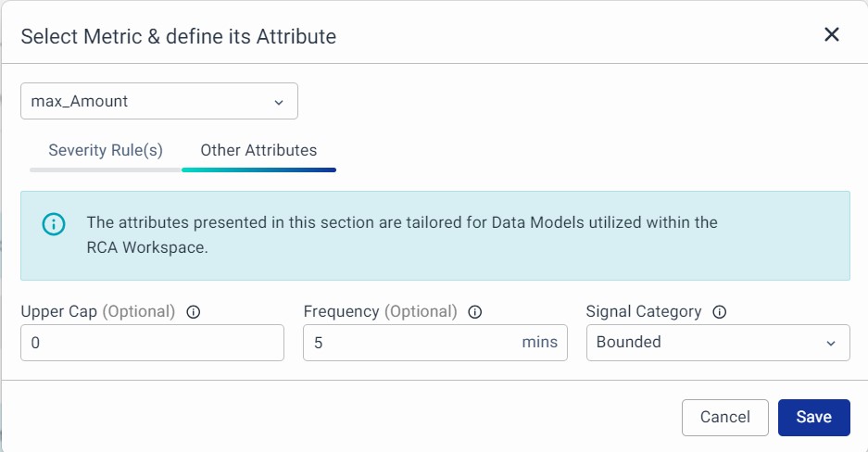This screenshot has width=868, height=452.
Task: Show the Upper Cap info tooltip icon
Action: click(194, 312)
